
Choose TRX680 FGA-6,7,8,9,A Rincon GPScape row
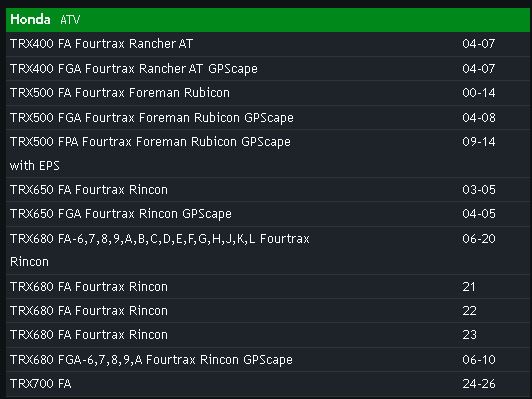pos(268,359)
